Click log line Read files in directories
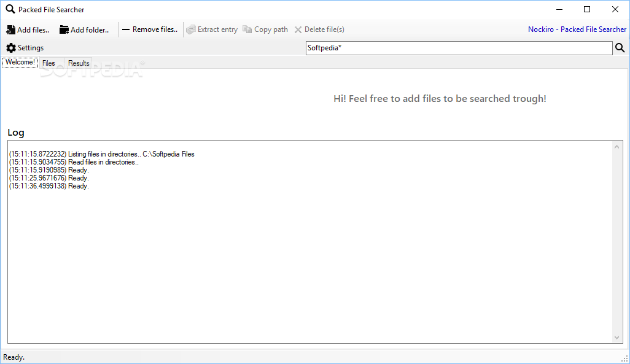This screenshot has width=630, height=364. coord(74,162)
